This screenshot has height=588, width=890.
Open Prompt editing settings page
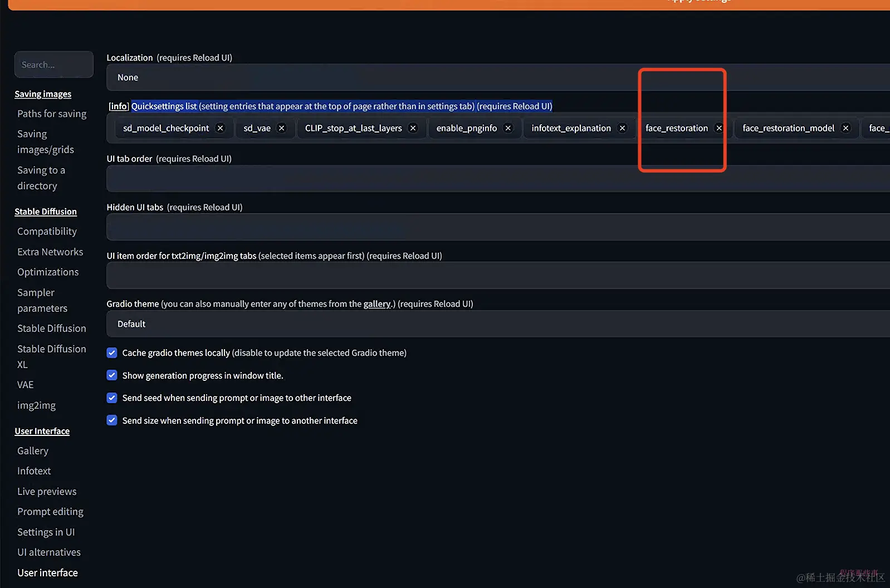(50, 512)
